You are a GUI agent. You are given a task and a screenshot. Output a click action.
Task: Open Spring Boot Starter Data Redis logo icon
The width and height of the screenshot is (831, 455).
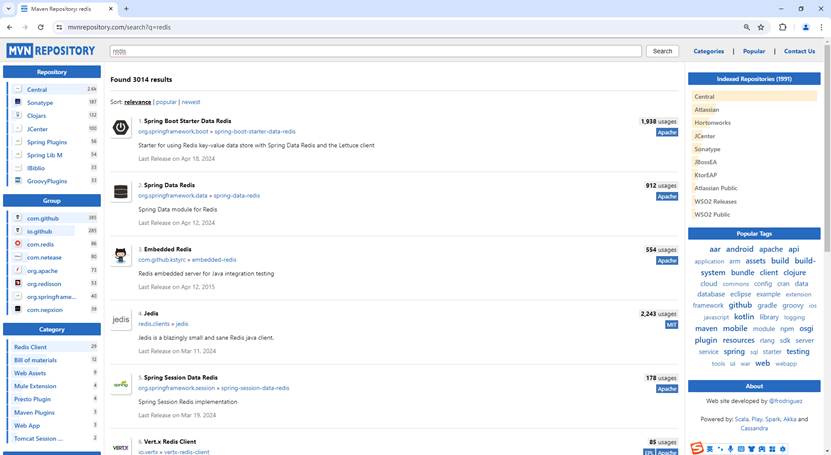pyautogui.click(x=121, y=128)
